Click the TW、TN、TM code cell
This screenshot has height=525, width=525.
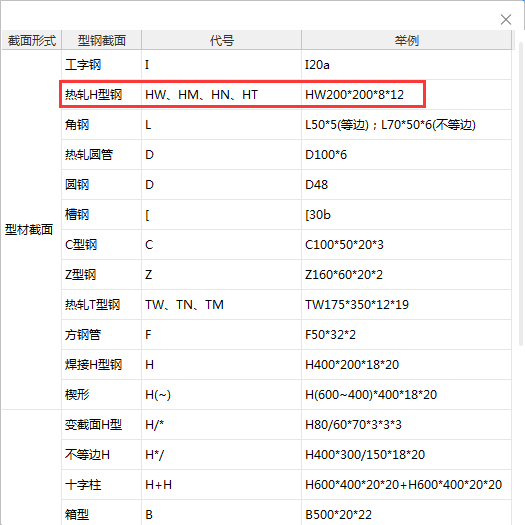[x=222, y=305]
